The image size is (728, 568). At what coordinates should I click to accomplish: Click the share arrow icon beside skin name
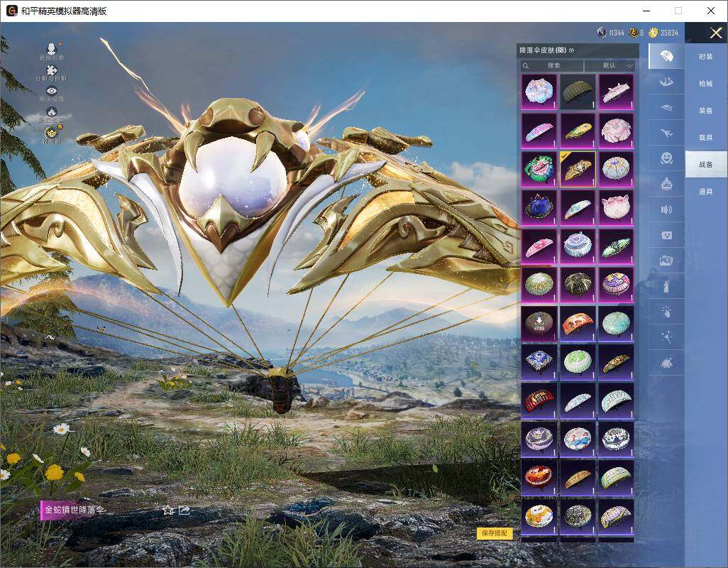pos(184,510)
